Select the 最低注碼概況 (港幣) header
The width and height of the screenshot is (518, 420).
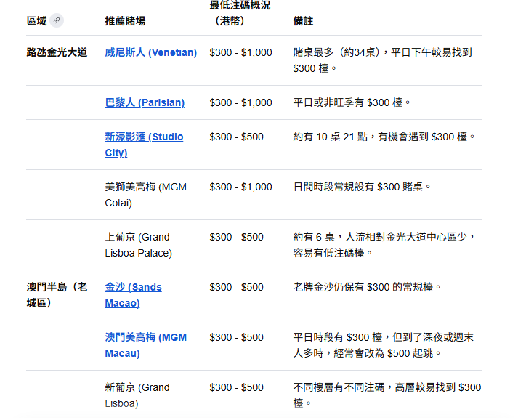click(240, 13)
